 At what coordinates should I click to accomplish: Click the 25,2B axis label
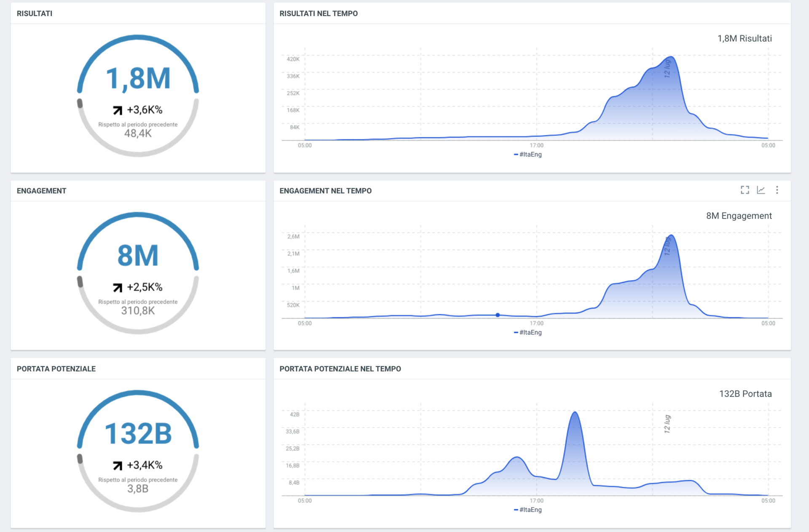[292, 449]
